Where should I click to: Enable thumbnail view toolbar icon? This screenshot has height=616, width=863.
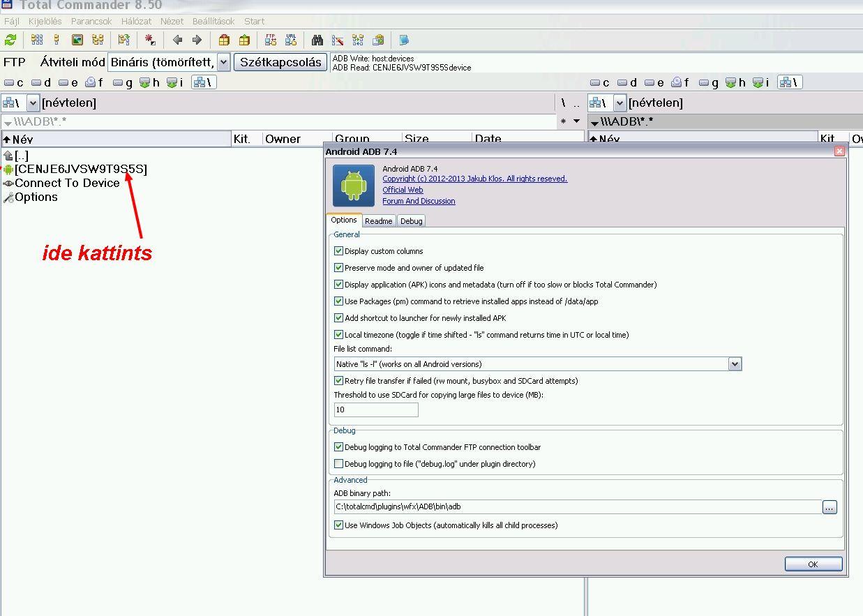tap(77, 40)
